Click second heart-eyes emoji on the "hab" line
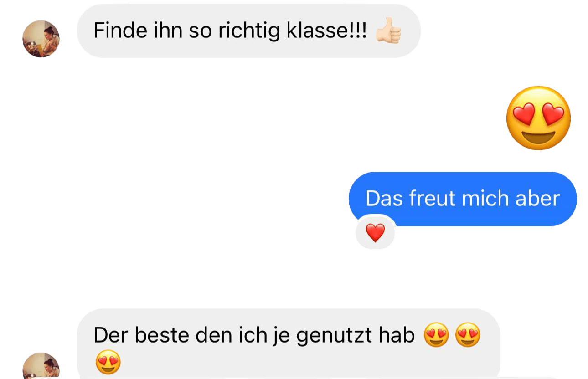 tap(468, 335)
